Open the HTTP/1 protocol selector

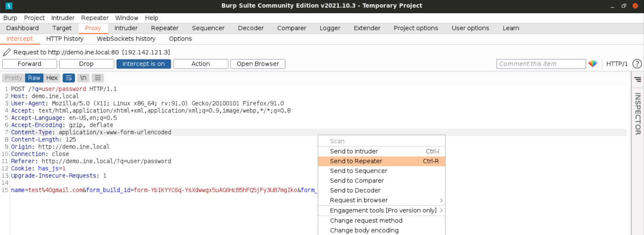click(617, 64)
